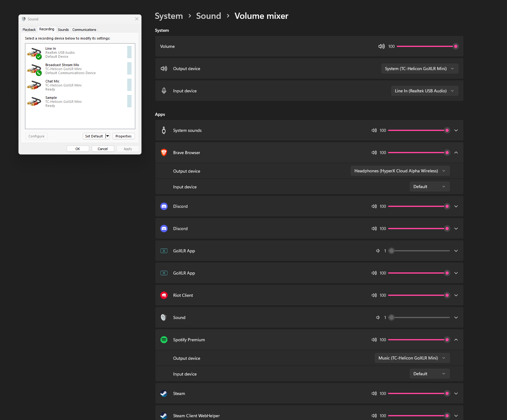This screenshot has height=420, width=507.
Task: Open Set Default dropdown arrow in Sound dialog
Action: click(x=107, y=136)
